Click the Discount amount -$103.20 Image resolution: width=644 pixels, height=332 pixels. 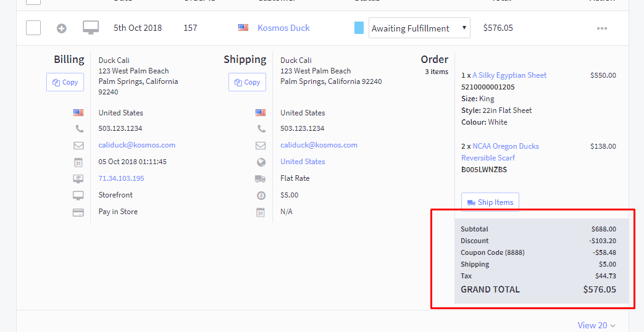coord(603,241)
